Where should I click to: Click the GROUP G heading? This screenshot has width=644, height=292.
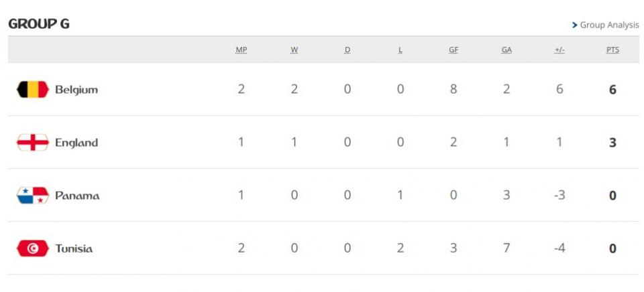pyautogui.click(x=39, y=24)
